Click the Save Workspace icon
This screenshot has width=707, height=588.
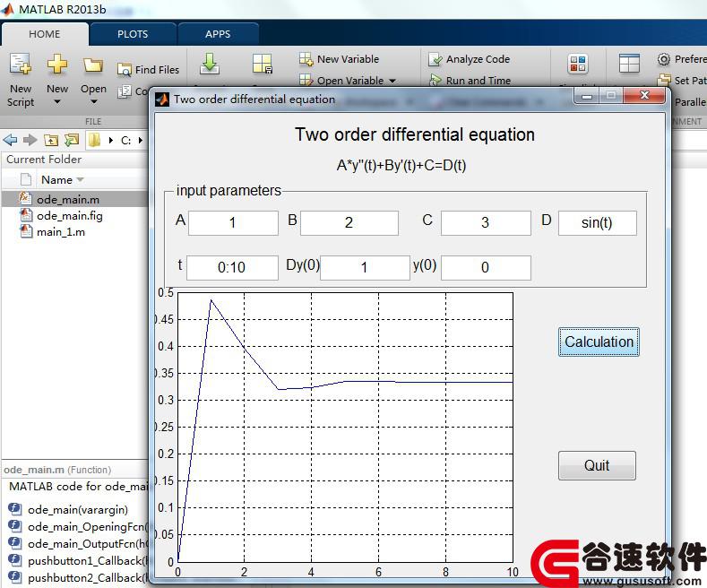(x=262, y=64)
